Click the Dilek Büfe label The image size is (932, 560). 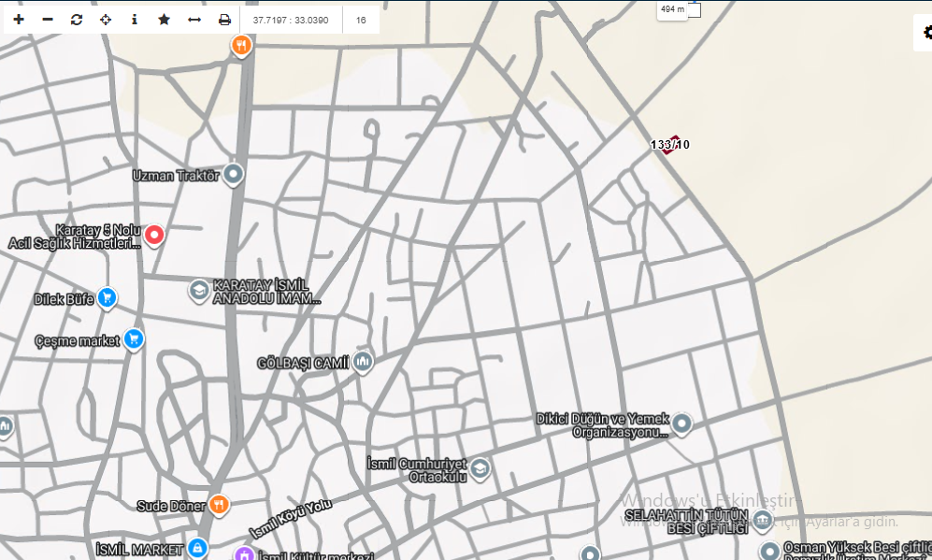(65, 298)
